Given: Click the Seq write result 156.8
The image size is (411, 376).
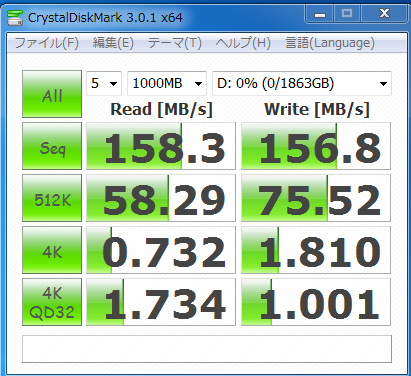Looking at the screenshot, I should (x=316, y=146).
